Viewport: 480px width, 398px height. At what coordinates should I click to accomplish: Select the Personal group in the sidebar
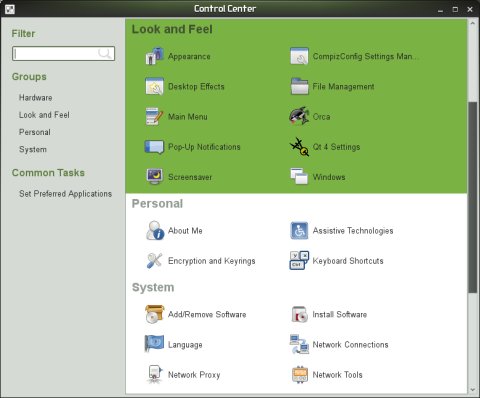35,132
